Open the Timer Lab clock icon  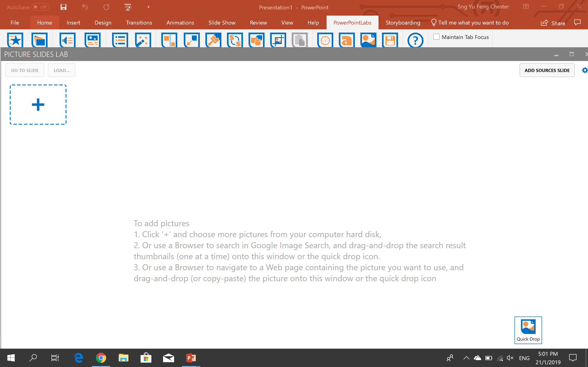(325, 40)
